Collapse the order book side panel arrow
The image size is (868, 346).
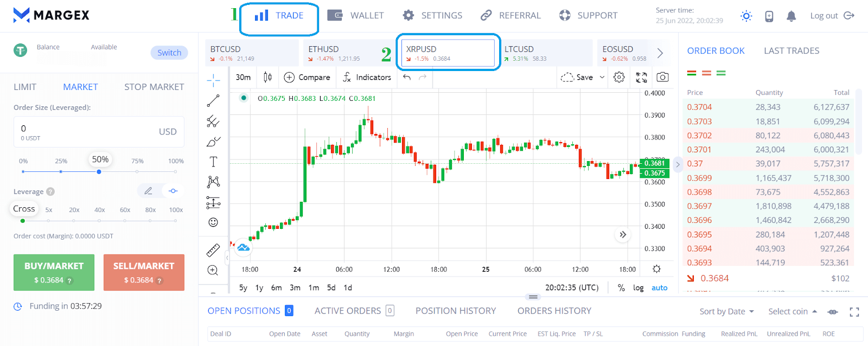678,164
